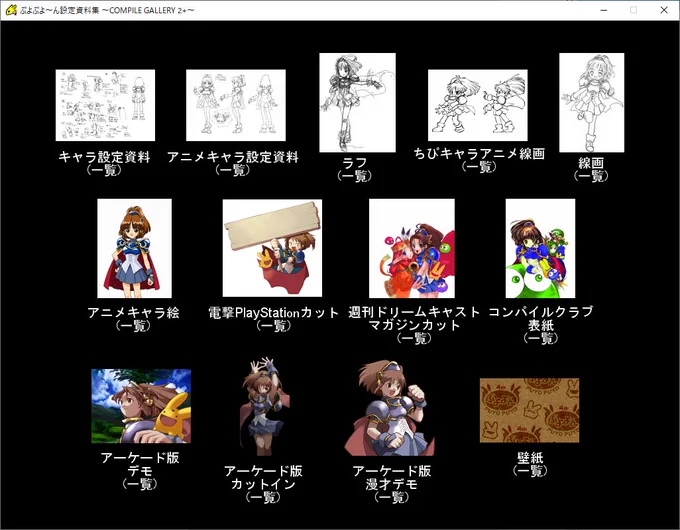Click the (一覧) link under キャラ設定資料
Screen dimensions: 680x530
104,170
